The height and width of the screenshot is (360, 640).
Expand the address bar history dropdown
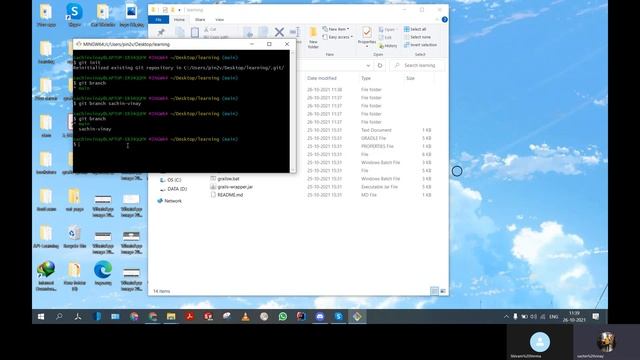point(369,65)
